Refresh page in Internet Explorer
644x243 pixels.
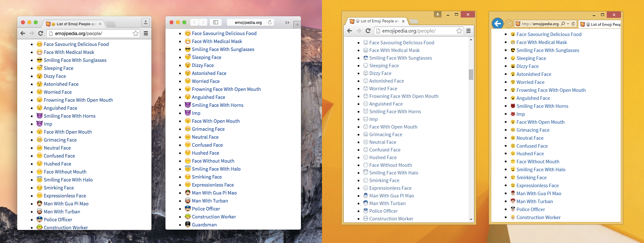573,24
